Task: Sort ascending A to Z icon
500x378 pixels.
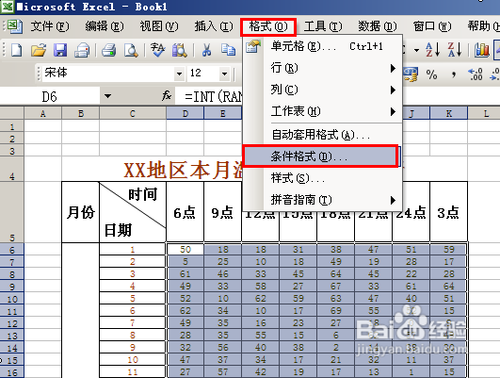Action: point(433,49)
